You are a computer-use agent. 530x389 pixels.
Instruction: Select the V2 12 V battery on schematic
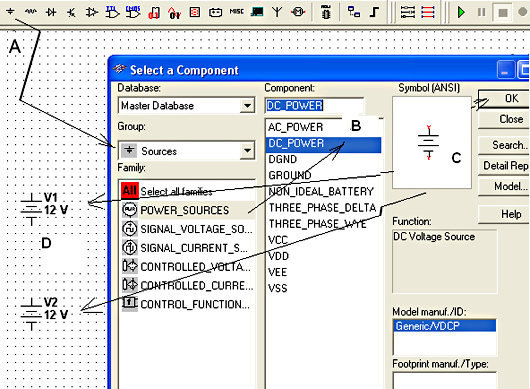[x=44, y=314]
